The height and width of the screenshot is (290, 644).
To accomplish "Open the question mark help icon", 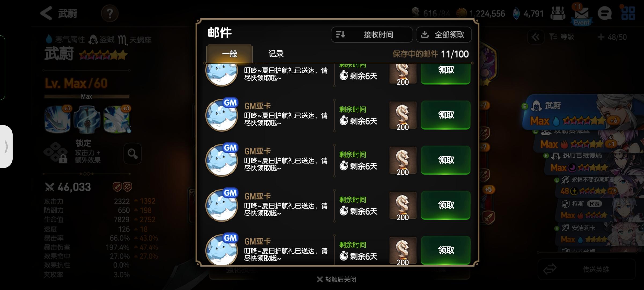I will pyautogui.click(x=109, y=13).
